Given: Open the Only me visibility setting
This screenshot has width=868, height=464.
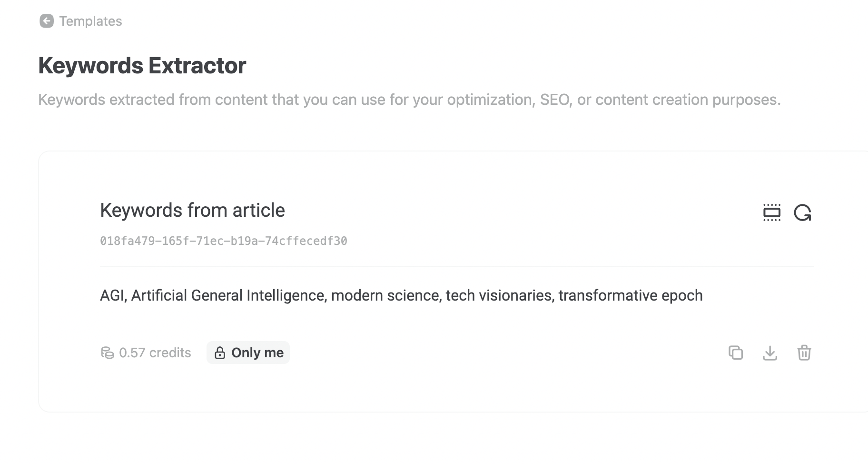Looking at the screenshot, I should tap(257, 353).
